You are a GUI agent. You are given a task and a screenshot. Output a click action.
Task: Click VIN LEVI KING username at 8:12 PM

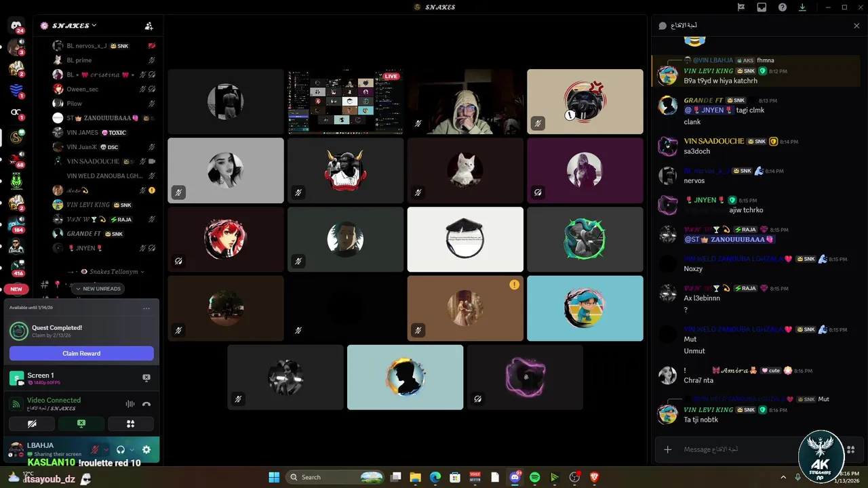point(709,71)
